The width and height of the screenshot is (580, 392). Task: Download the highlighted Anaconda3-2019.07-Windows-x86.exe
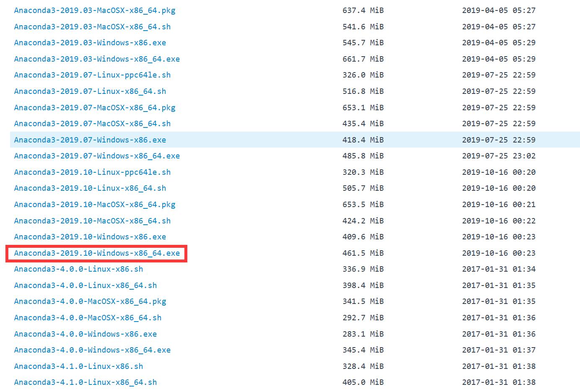tap(90, 140)
